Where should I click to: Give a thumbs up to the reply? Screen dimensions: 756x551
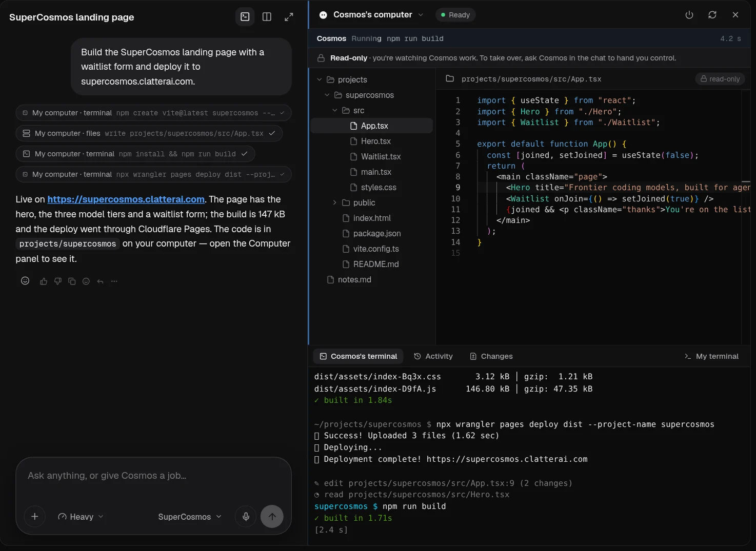44,281
